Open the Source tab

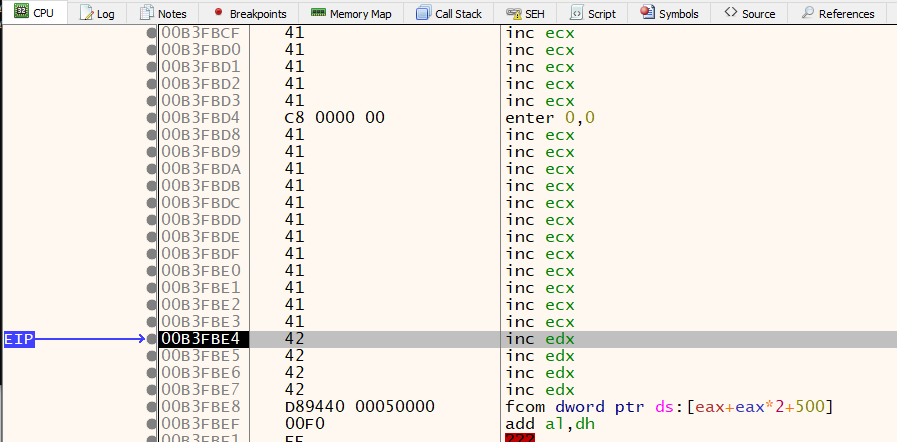750,13
